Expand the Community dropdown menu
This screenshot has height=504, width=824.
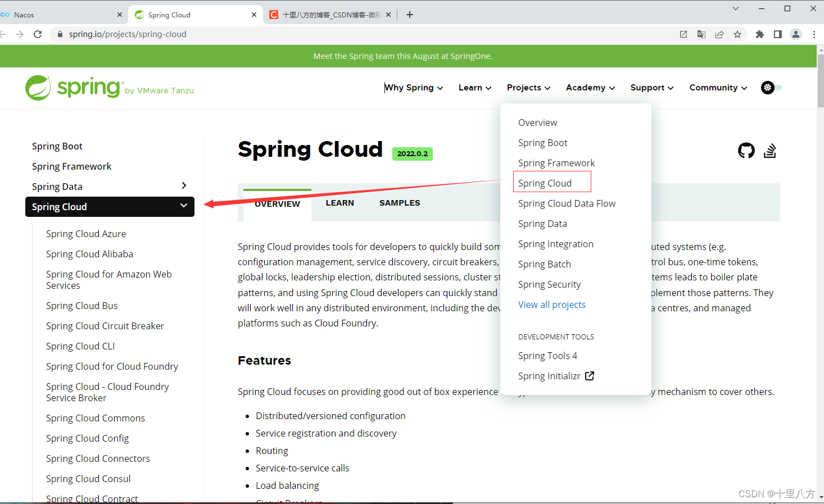(x=718, y=88)
